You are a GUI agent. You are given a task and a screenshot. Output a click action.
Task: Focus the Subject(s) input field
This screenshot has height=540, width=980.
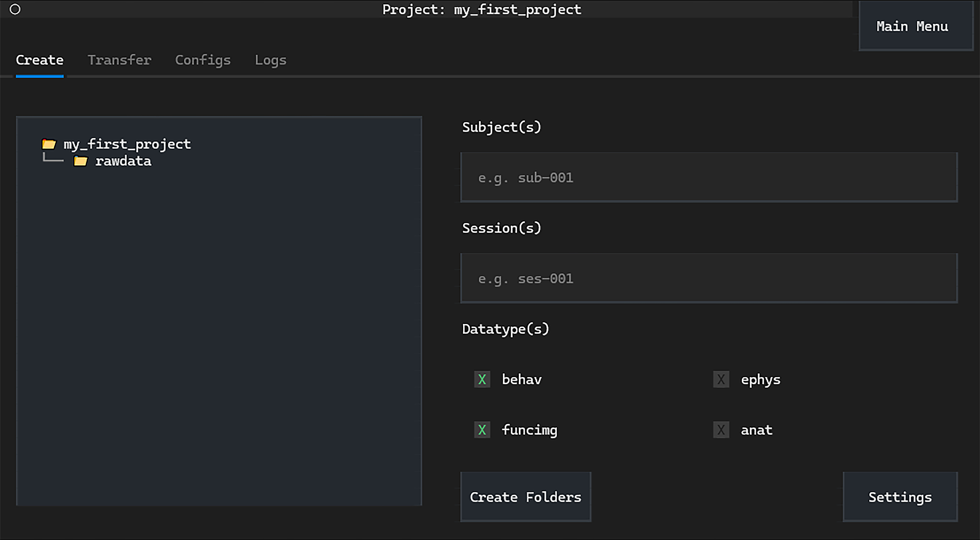708,177
